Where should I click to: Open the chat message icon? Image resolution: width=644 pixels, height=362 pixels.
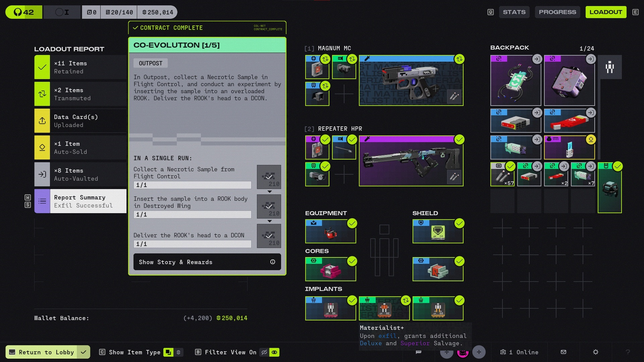point(418,352)
